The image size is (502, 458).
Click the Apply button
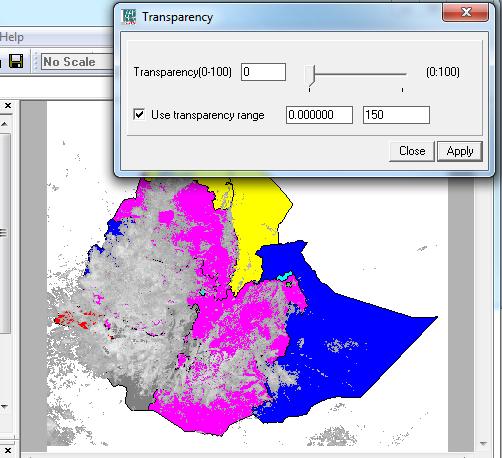tap(460, 151)
